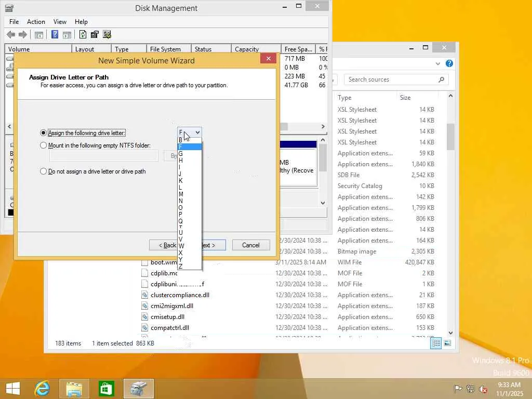Click the Capacity column header

click(x=256, y=49)
